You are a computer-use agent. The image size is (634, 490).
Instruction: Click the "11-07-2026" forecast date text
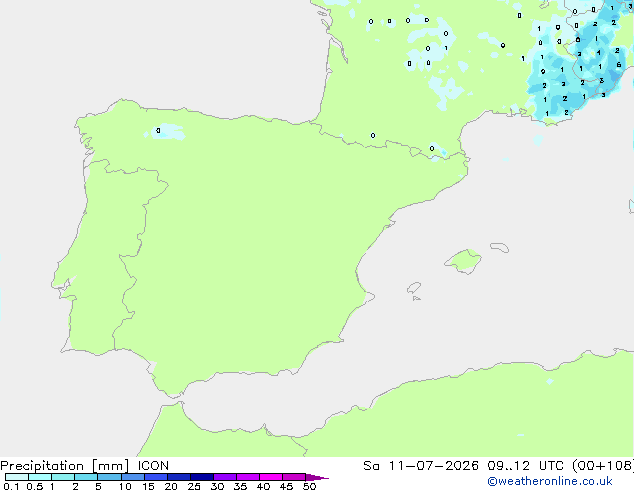[434, 466]
